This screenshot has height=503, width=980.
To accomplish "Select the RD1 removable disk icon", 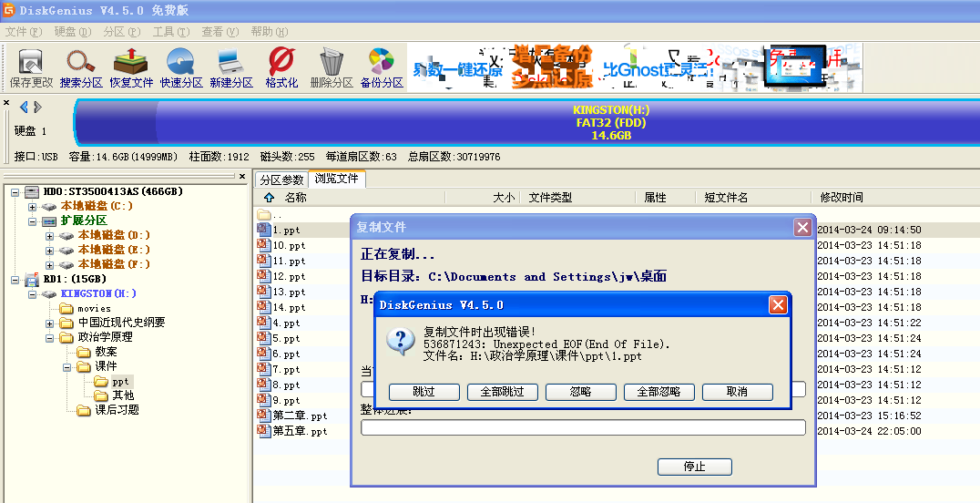I will [32, 279].
